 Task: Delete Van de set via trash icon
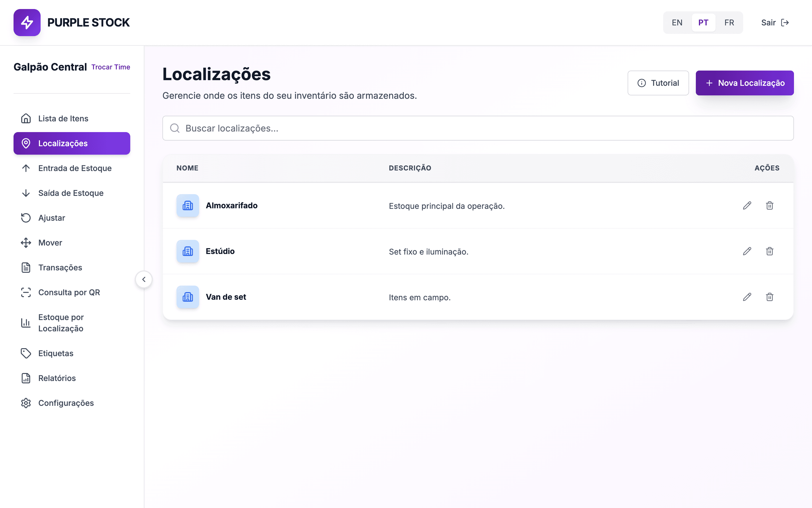[769, 297]
